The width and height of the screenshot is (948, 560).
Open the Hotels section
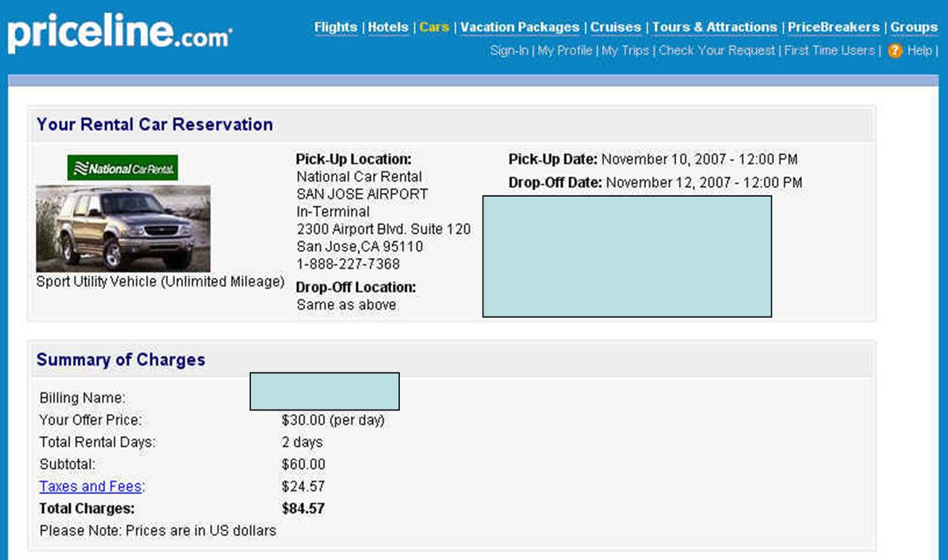pos(388,27)
